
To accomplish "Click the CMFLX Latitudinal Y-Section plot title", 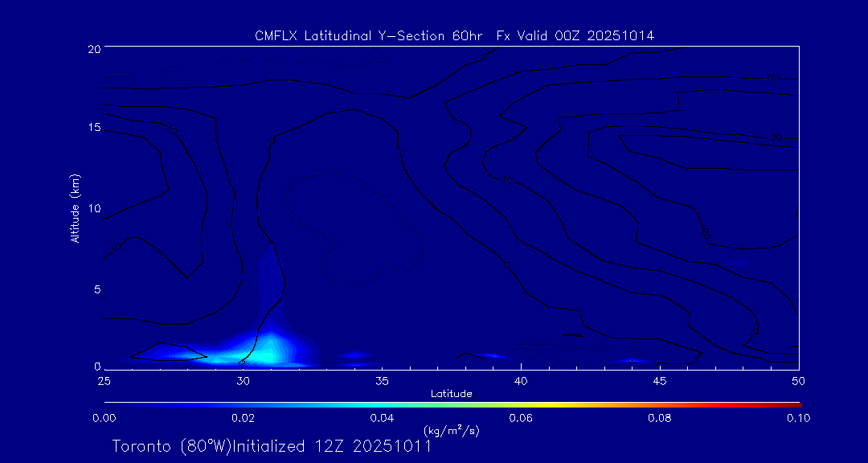I will click(x=454, y=36).
